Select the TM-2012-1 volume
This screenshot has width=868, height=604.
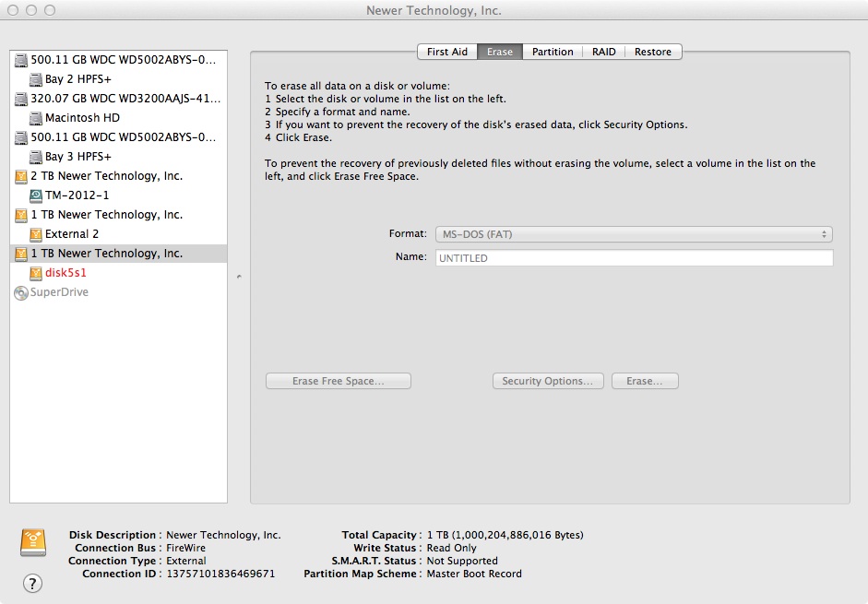tap(118, 195)
